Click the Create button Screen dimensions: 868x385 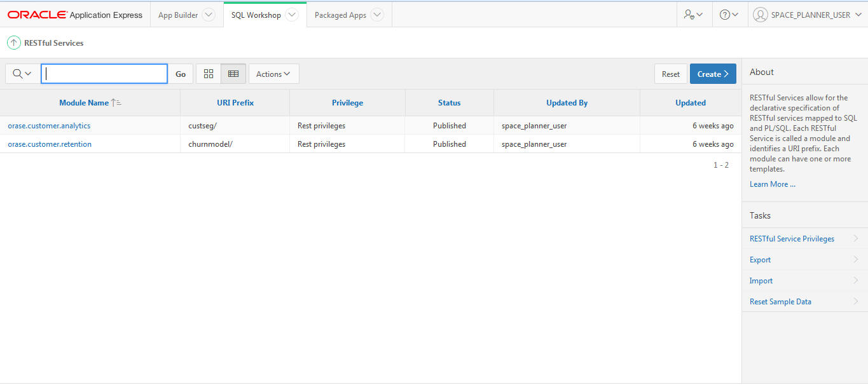coord(713,74)
